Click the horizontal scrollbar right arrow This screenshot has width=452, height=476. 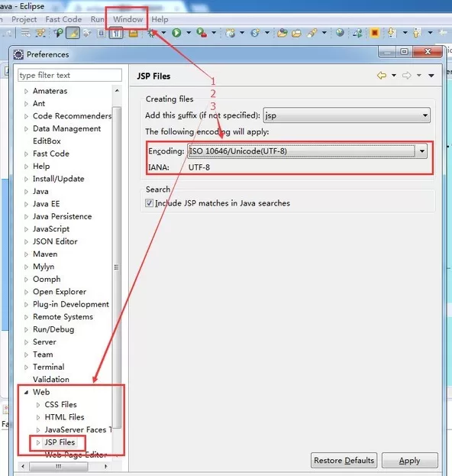pos(105,466)
